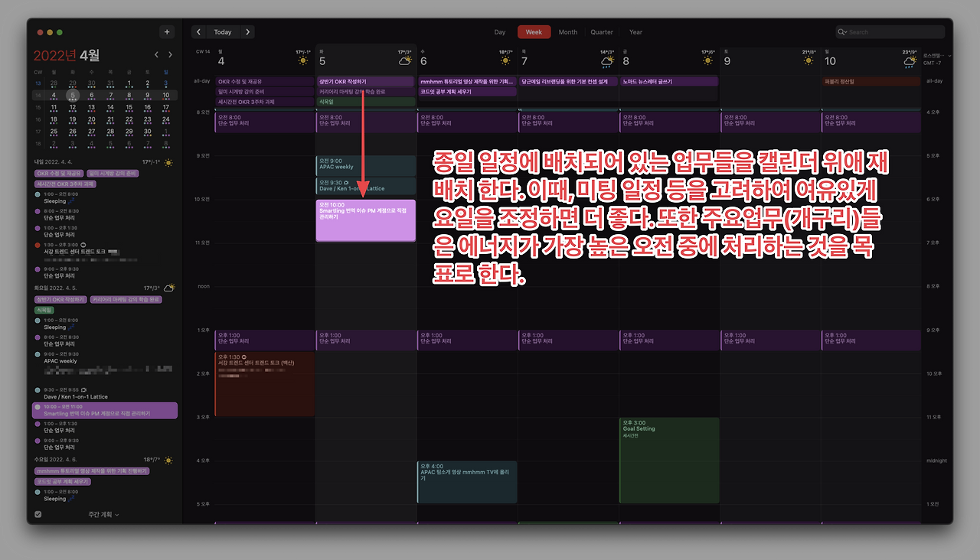980x560 pixels.
Task: Click the cloud icon beside 화요일 2022. 4. 5.
Action: point(170,288)
